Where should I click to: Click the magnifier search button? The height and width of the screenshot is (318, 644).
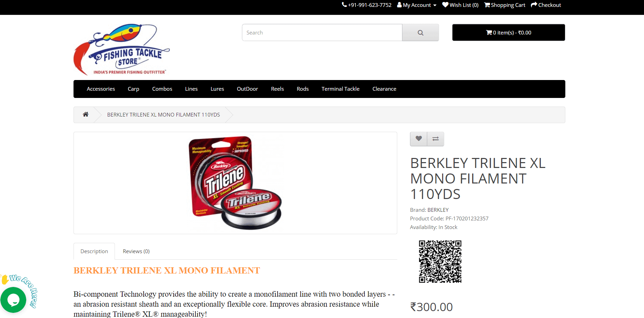(x=420, y=32)
